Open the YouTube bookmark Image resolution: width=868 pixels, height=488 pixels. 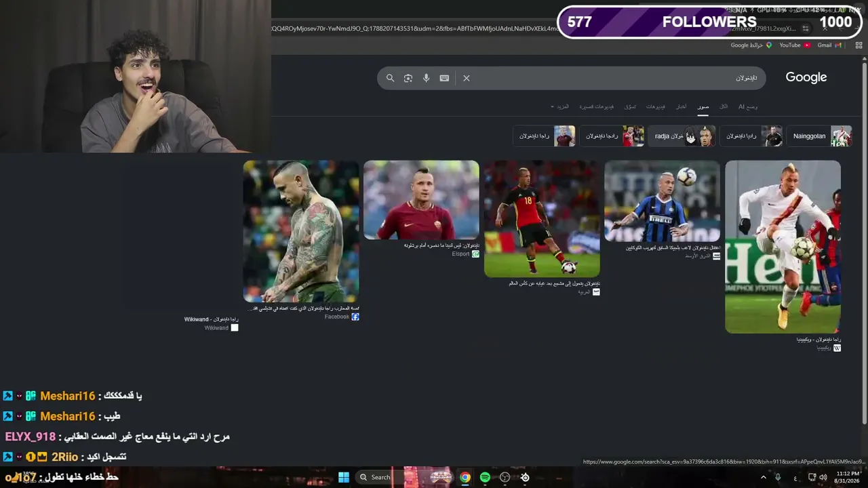pyautogui.click(x=795, y=45)
